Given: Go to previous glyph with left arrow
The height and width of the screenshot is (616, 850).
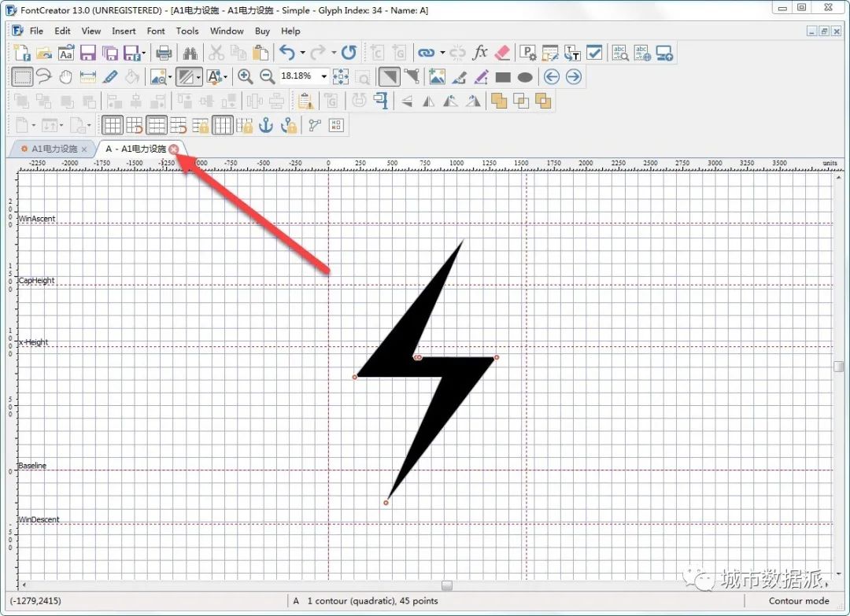Looking at the screenshot, I should tap(551, 77).
